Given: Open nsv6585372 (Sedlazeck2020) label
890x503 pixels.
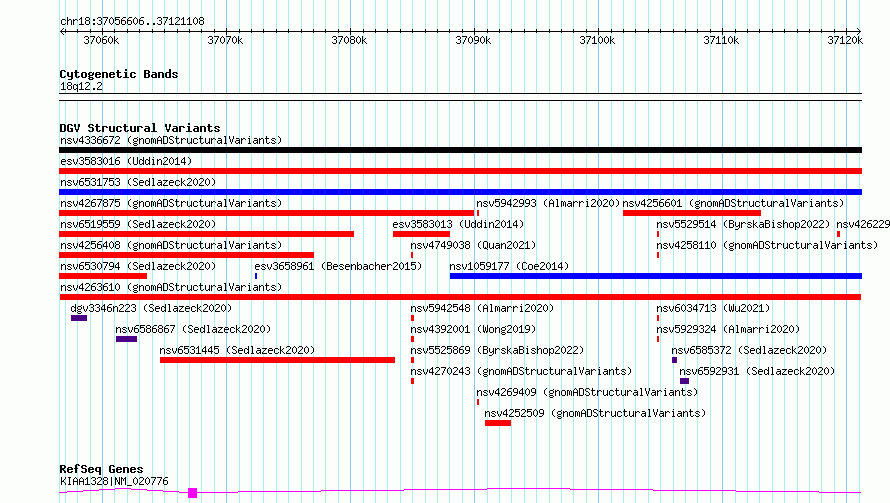Looking at the screenshot, I should tap(749, 350).
